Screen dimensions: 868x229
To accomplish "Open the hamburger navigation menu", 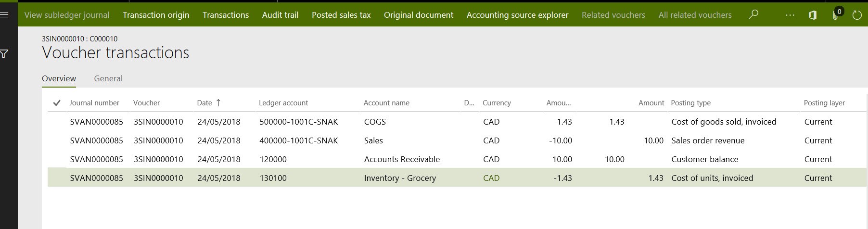I will [x=4, y=15].
